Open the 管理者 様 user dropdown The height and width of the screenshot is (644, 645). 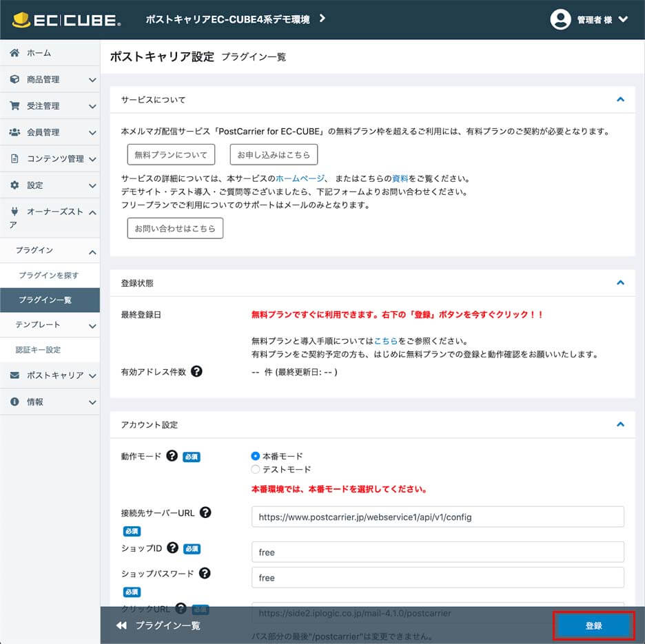pyautogui.click(x=602, y=19)
